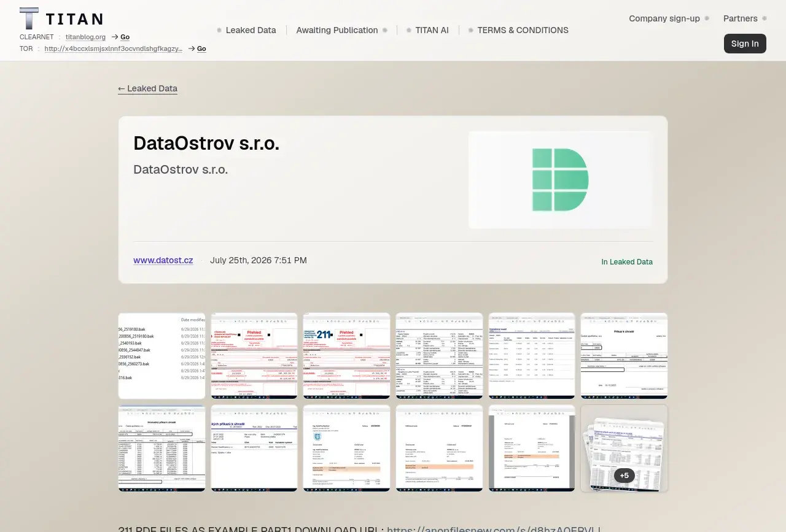The image size is (786, 532).
Task: Click the Sign In button
Action: point(745,44)
